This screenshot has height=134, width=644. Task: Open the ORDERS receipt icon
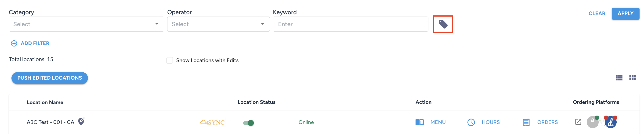point(526,122)
